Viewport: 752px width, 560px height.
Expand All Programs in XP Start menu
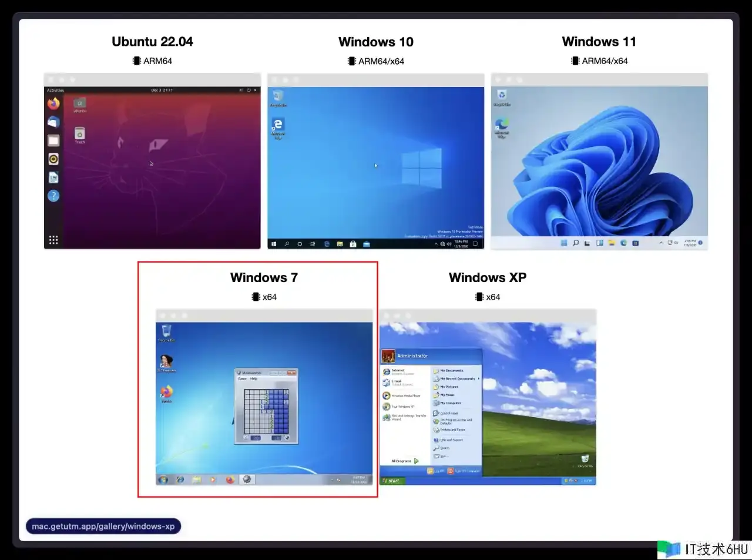[x=405, y=461]
